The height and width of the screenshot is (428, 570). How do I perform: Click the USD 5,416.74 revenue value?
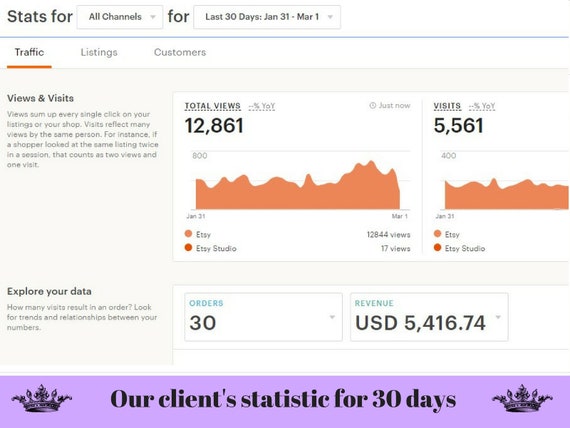click(420, 323)
